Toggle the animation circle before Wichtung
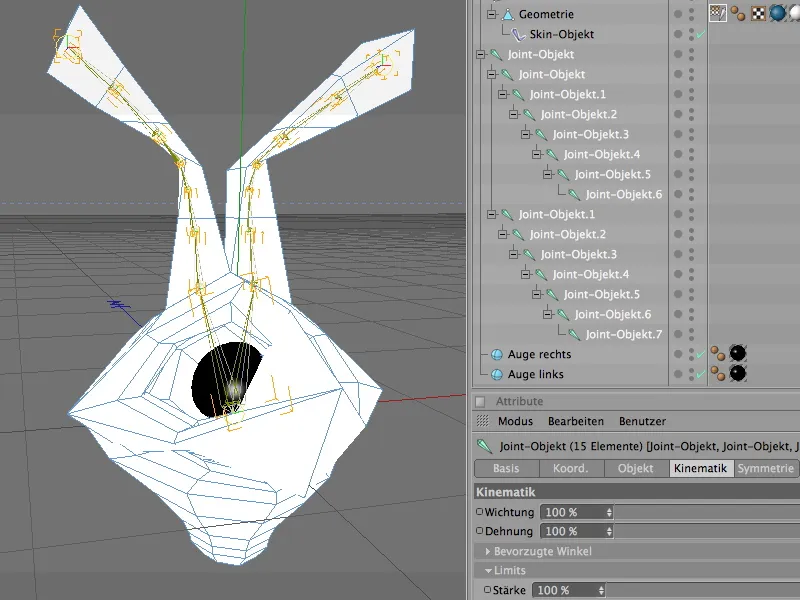The width and height of the screenshot is (800, 600). (x=479, y=511)
